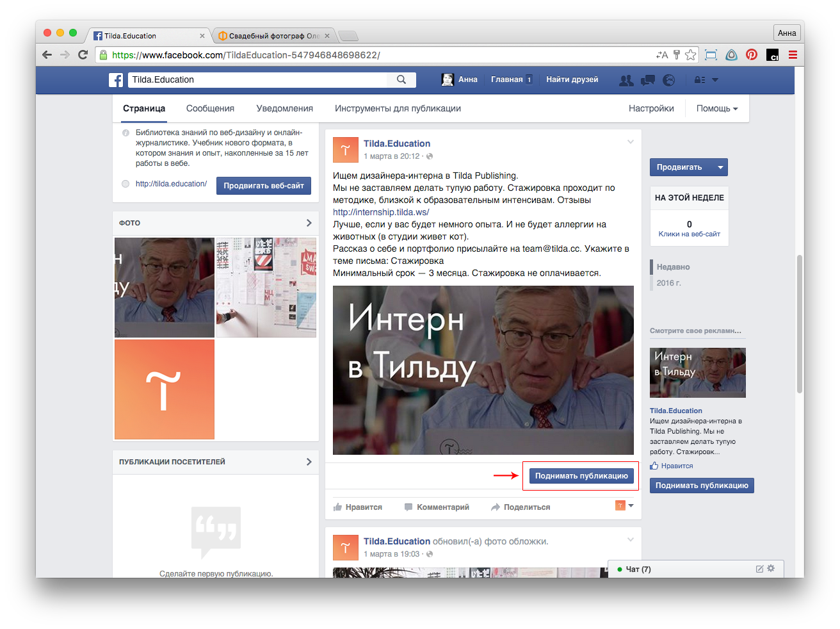
Task: Click the Продвигать веб-сайт button
Action: [264, 186]
